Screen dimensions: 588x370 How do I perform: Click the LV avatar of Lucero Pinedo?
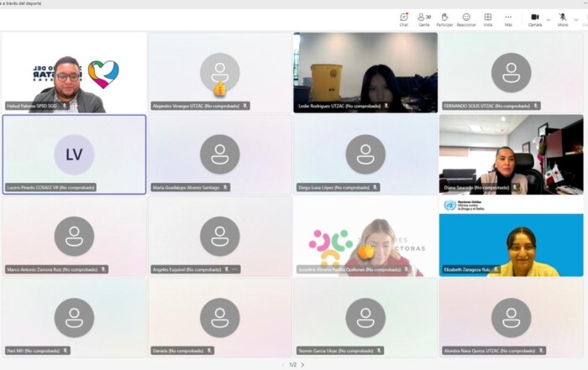coord(74,154)
